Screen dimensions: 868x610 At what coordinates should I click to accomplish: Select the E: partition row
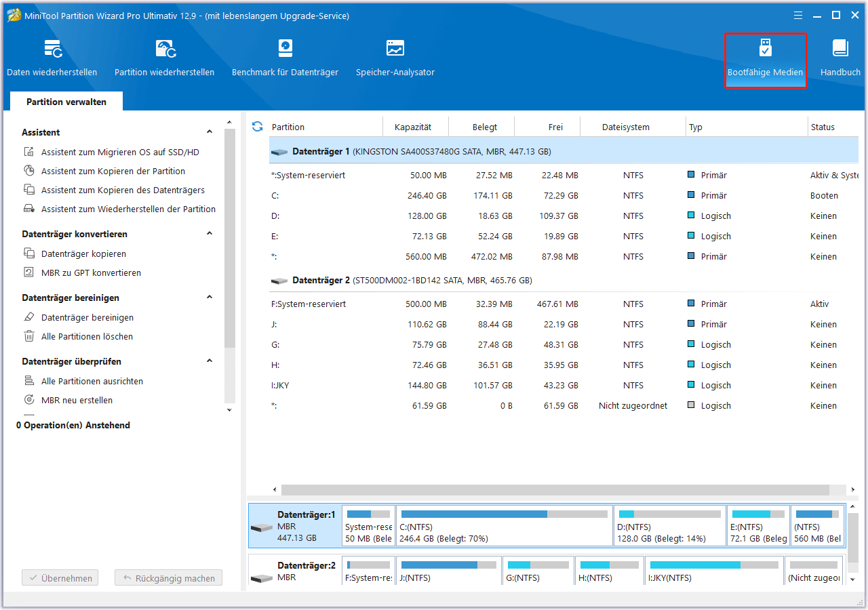point(564,237)
